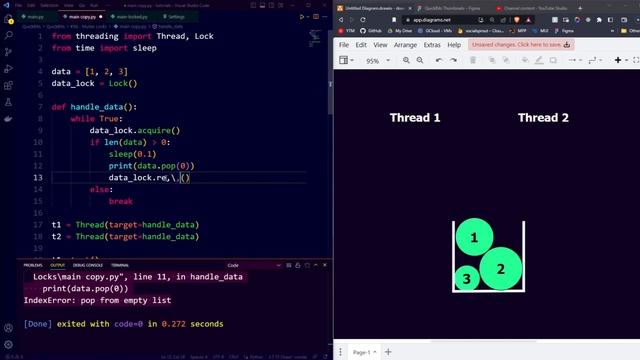
Task: Open 95% zoom level dropdown
Action: 378,61
